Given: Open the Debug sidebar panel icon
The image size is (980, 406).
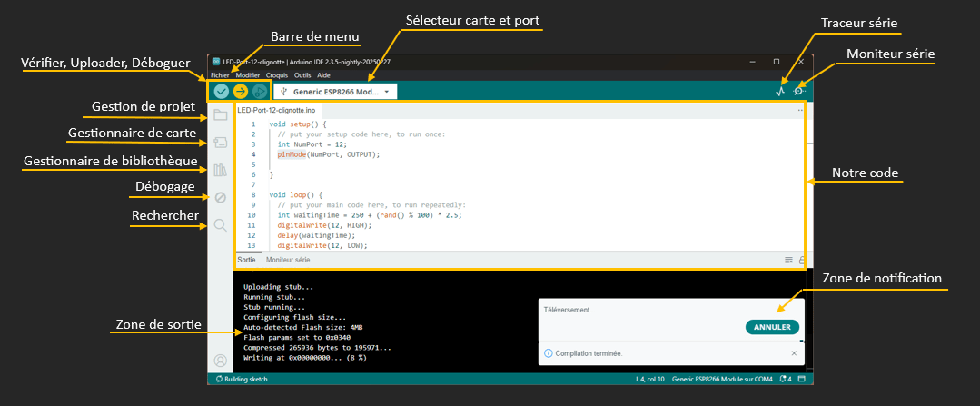Looking at the screenshot, I should coord(220,197).
